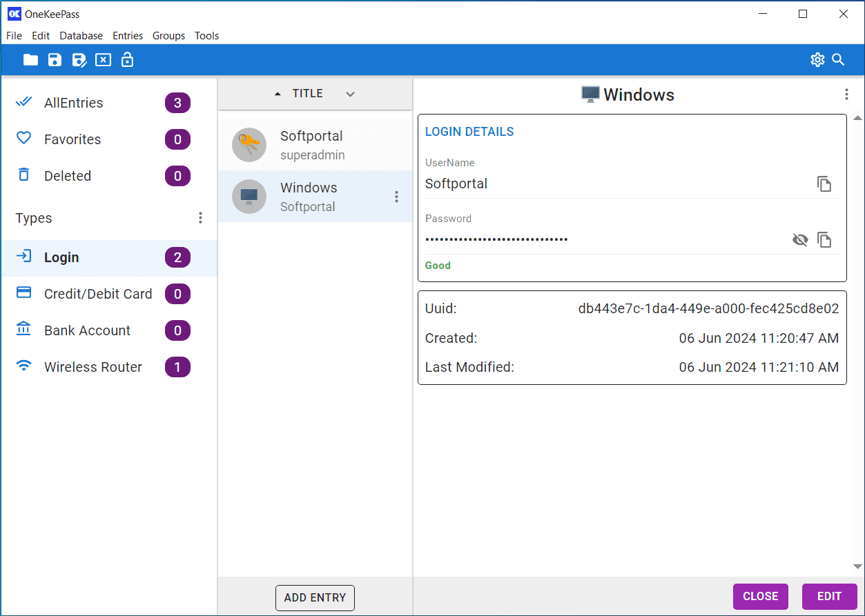This screenshot has width=865, height=616.
Task: Click the Save As toolbar icon with pencil
Action: 79,60
